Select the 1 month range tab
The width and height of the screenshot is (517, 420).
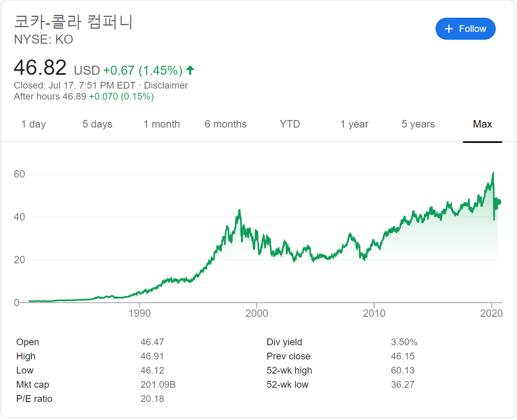pyautogui.click(x=161, y=124)
